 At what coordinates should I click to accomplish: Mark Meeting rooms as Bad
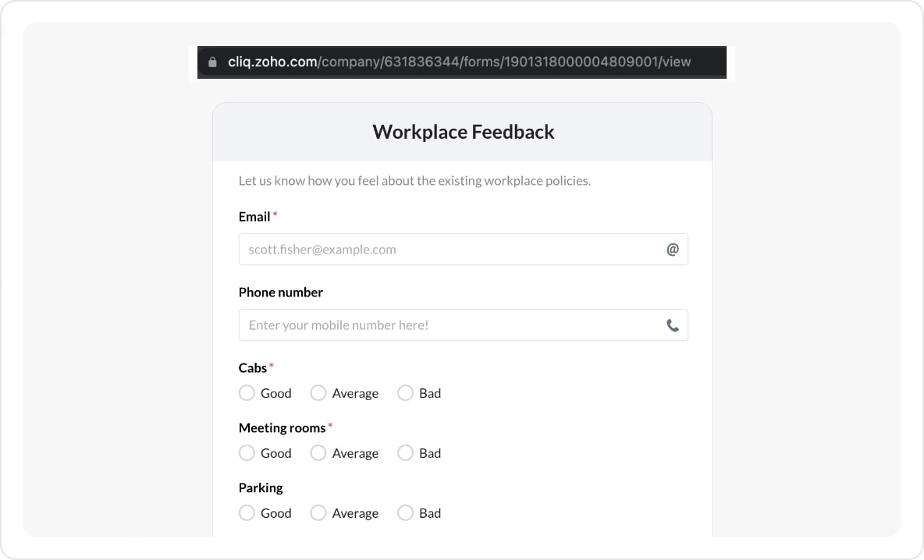click(405, 453)
